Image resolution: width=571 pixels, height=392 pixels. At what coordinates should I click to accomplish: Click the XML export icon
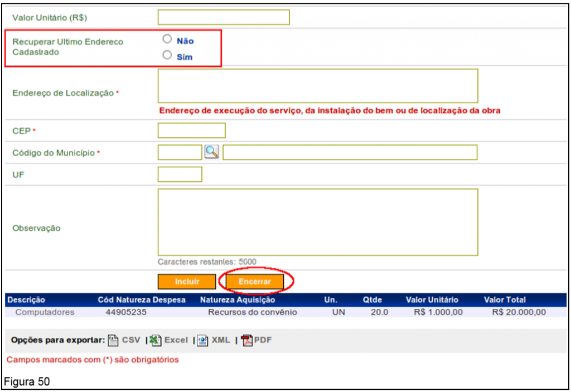click(203, 340)
